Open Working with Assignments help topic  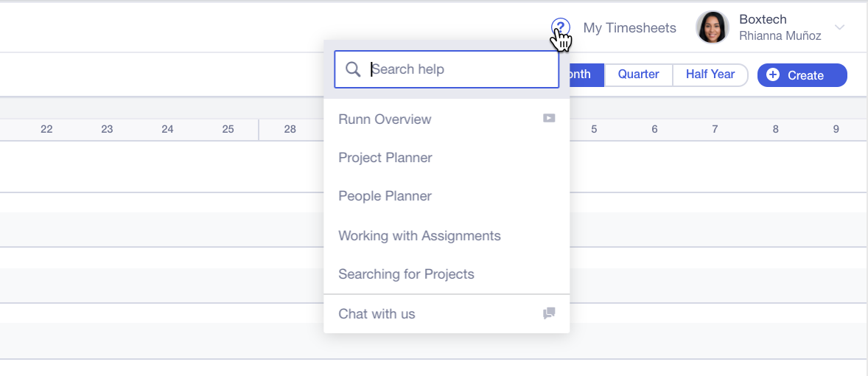pos(419,236)
